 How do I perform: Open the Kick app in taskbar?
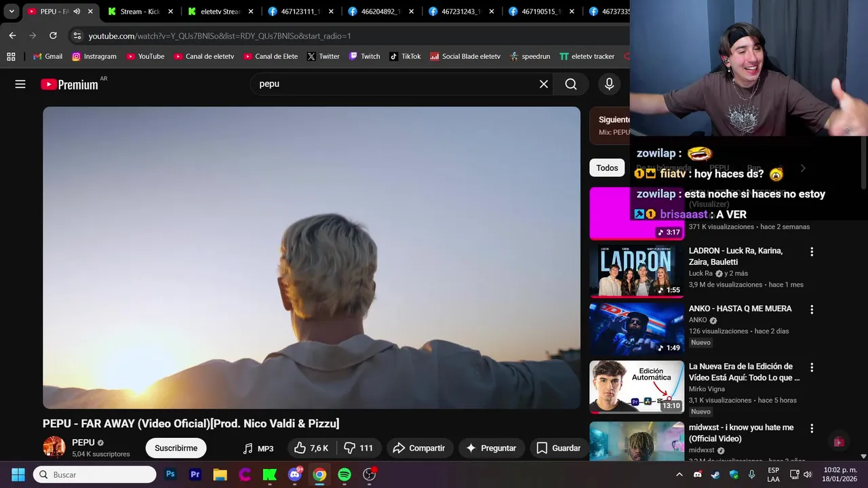tap(270, 474)
